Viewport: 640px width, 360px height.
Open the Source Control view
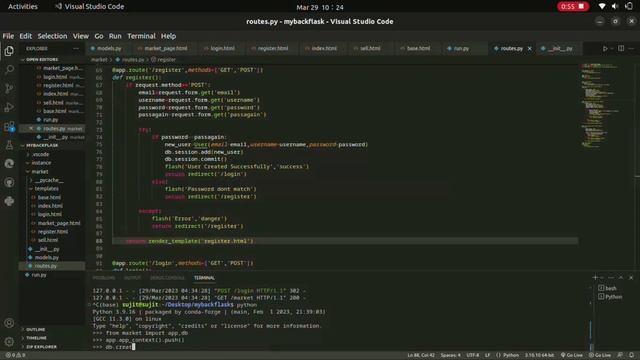point(9,89)
